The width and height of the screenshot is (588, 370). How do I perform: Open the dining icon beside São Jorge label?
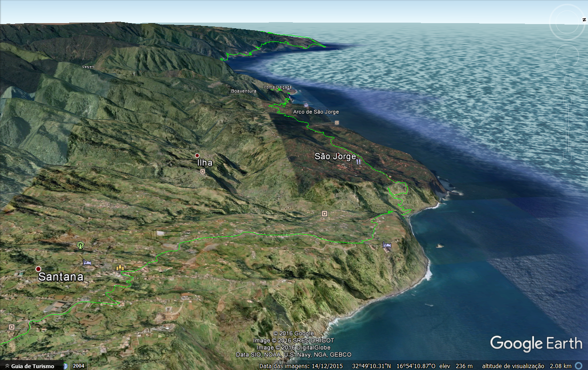click(x=359, y=161)
